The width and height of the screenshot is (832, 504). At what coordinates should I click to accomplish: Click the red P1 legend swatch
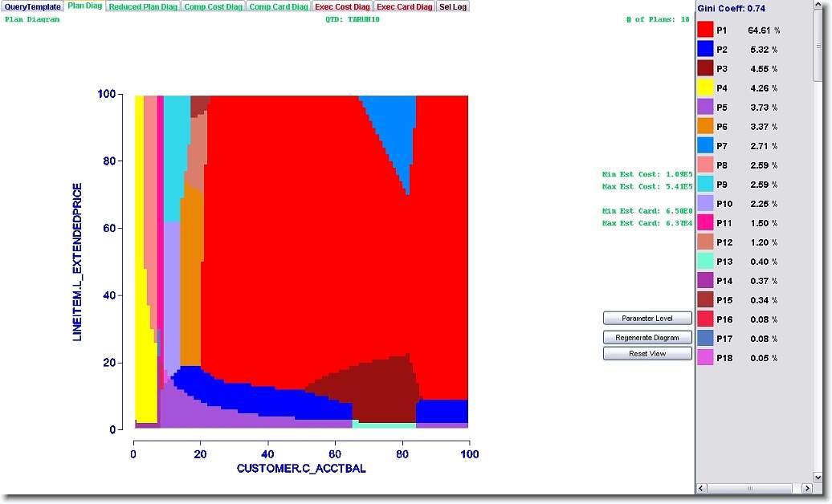[x=705, y=30]
